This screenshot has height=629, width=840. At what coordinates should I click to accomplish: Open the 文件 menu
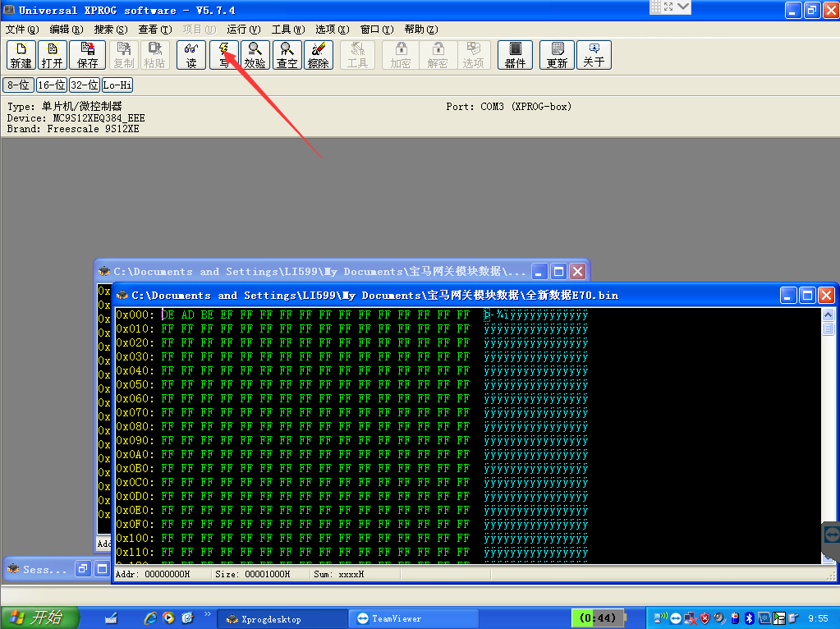(22, 30)
